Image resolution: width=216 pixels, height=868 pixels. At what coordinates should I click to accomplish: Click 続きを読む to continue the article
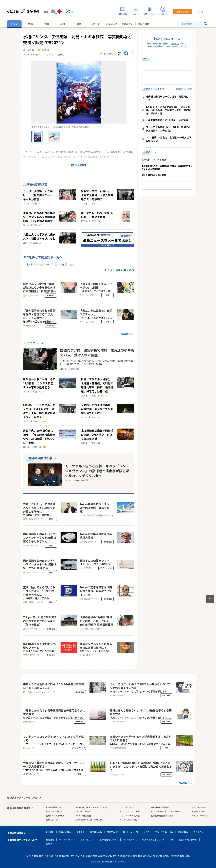click(x=78, y=165)
